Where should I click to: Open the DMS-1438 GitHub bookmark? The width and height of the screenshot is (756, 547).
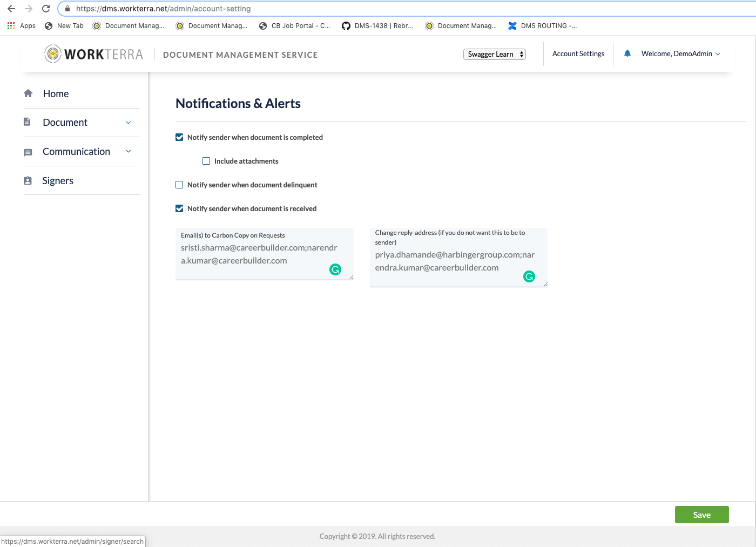pos(377,25)
